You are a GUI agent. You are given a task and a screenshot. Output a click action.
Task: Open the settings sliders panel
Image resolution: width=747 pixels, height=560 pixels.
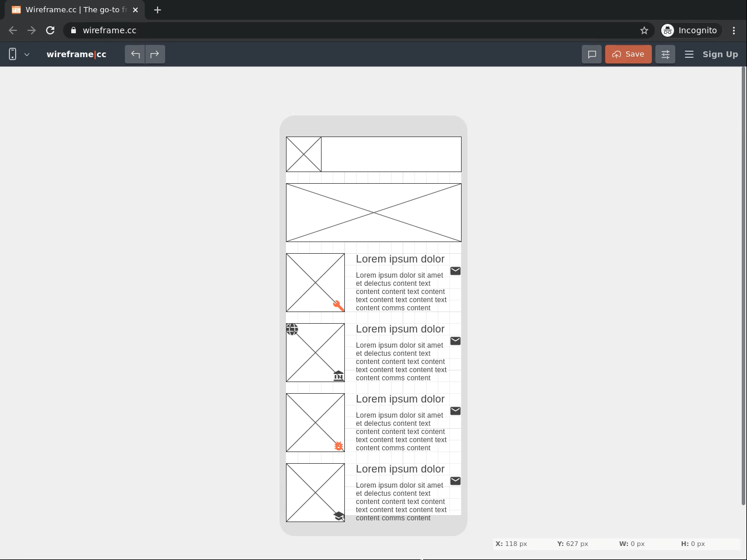click(x=665, y=54)
